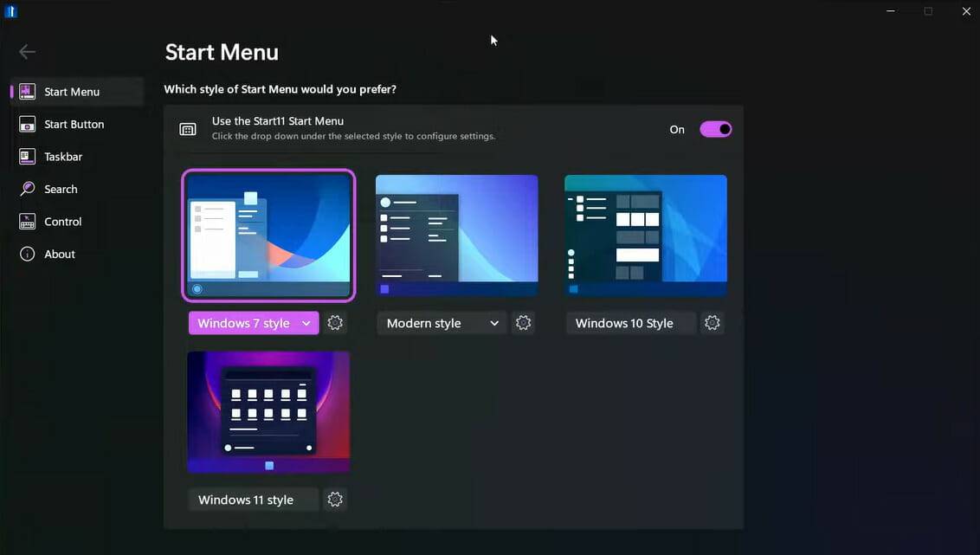The height and width of the screenshot is (555, 980).
Task: Open the Control section via its sidebar icon
Action: pos(26,221)
